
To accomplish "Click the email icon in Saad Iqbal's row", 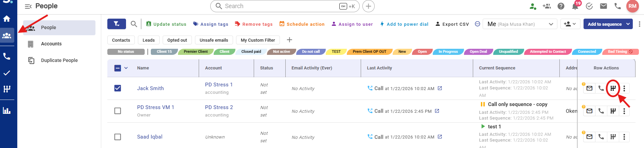I will tap(589, 137).
